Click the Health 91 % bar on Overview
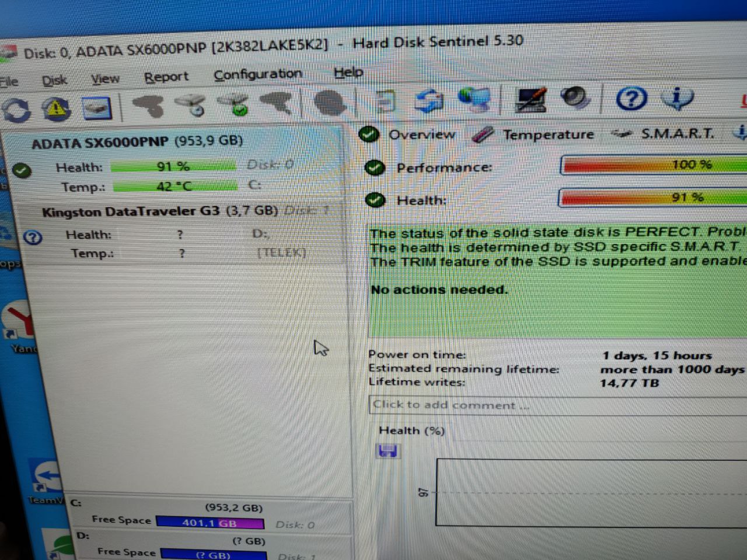747x560 pixels. coord(653,197)
